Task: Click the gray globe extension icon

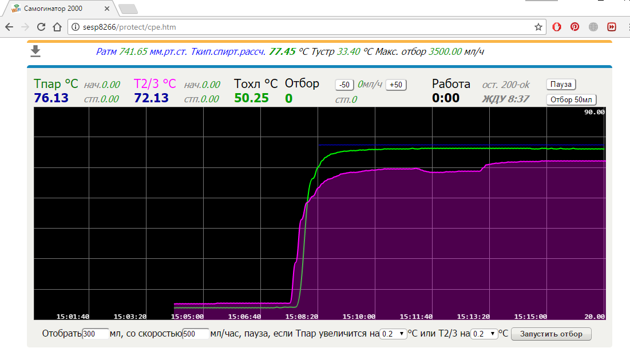Action: pyautogui.click(x=593, y=27)
